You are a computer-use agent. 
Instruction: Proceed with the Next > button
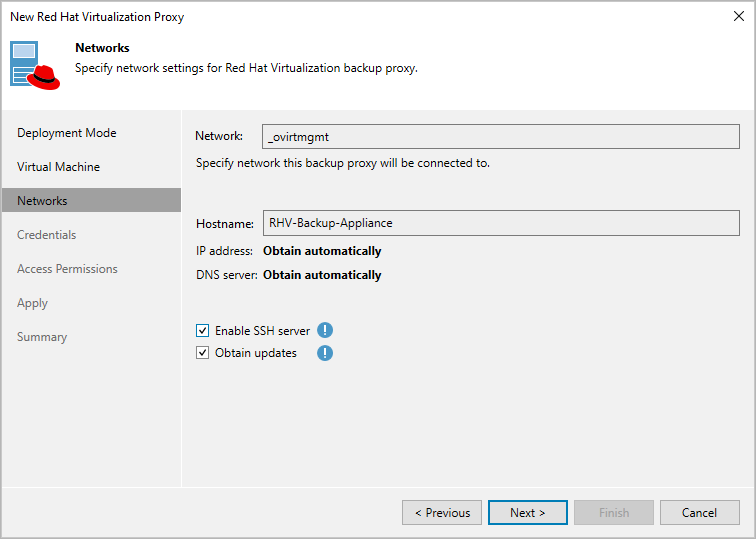click(x=527, y=512)
